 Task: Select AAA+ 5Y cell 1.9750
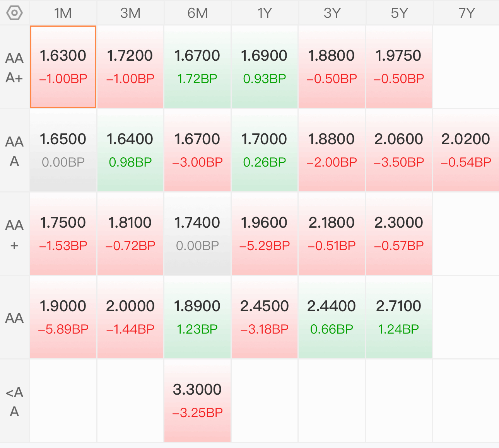[x=399, y=67]
